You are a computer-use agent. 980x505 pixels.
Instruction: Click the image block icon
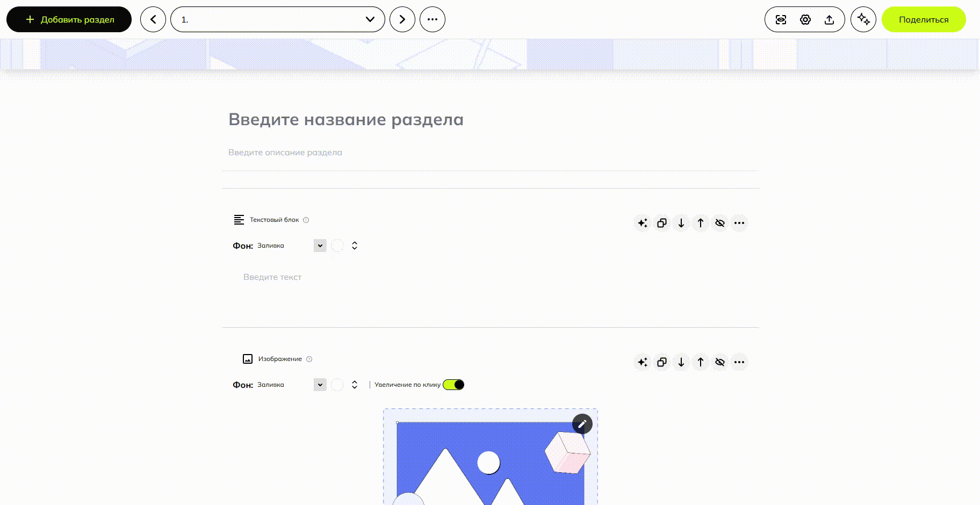[248, 359]
